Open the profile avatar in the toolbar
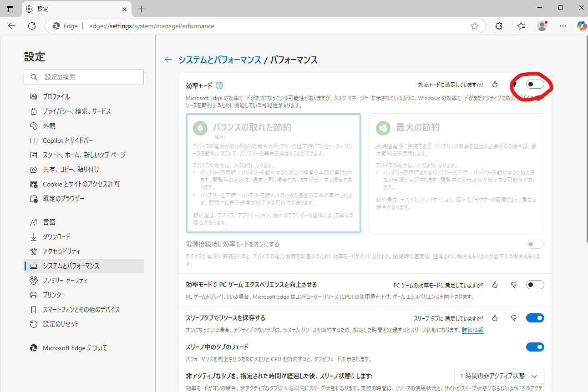This screenshot has height=392, width=588. click(542, 26)
